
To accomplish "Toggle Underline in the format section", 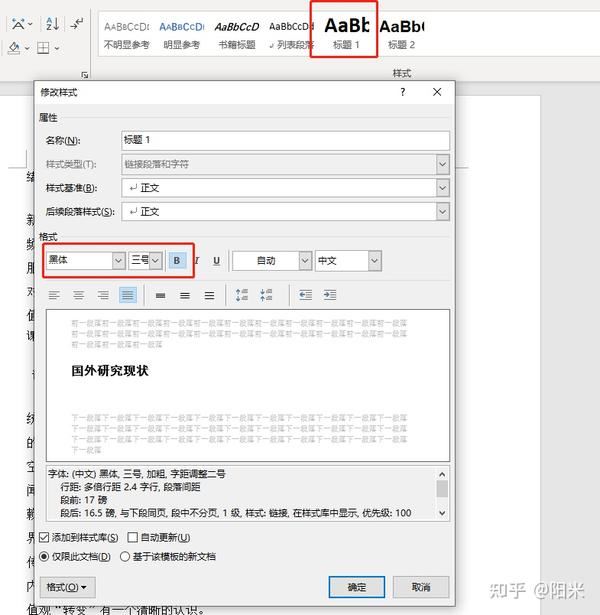I will pyautogui.click(x=216, y=261).
